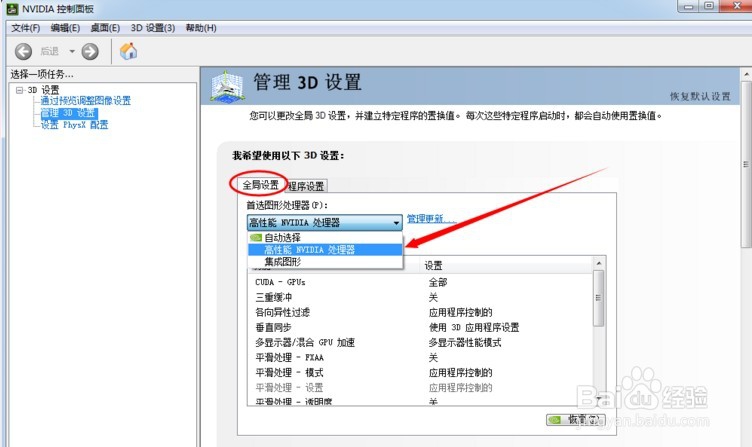Select the 各向异性过滤 setting row
Screen dimensions: 752x447
[420, 312]
